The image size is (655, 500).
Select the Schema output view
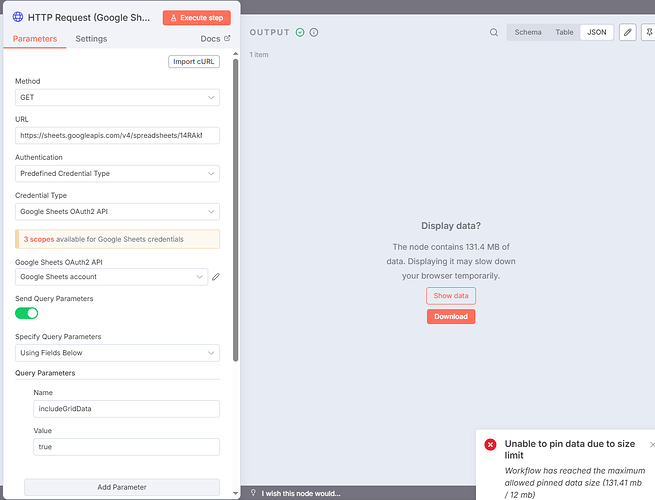coord(528,32)
